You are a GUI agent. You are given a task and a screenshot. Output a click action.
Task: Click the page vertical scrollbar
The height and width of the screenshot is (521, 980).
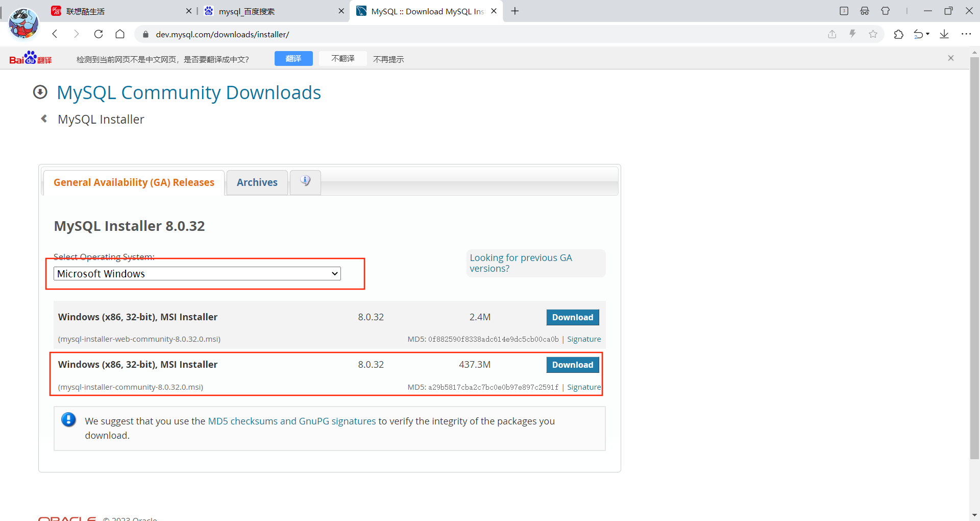coord(974,258)
